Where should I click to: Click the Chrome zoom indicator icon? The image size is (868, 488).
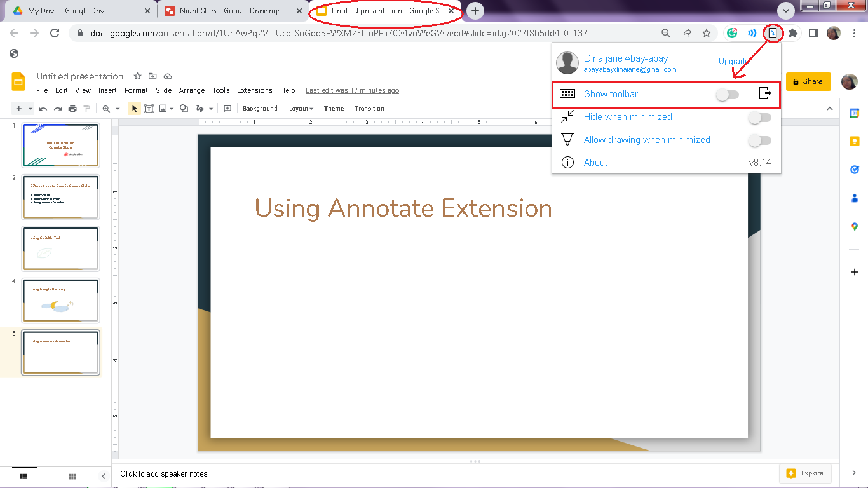(x=666, y=33)
